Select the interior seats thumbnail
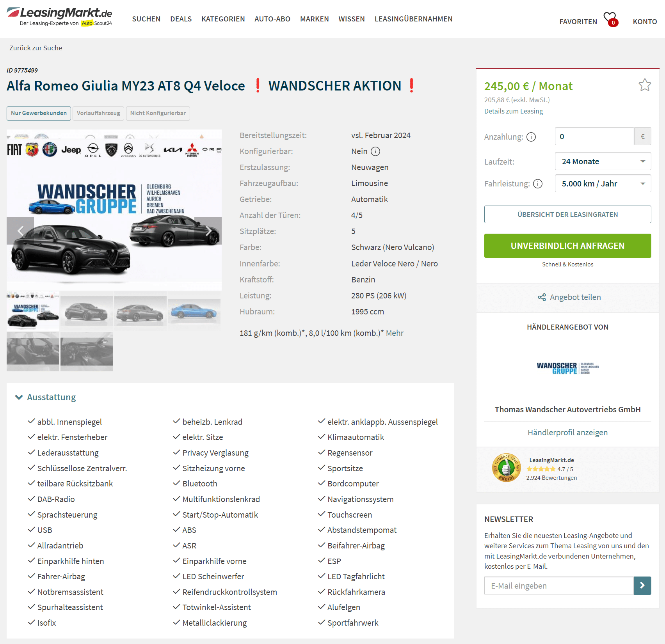The height and width of the screenshot is (644, 665). pos(33,351)
